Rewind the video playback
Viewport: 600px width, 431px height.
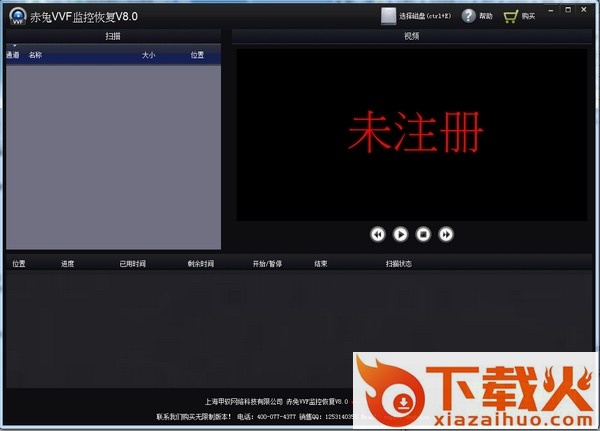coord(378,234)
